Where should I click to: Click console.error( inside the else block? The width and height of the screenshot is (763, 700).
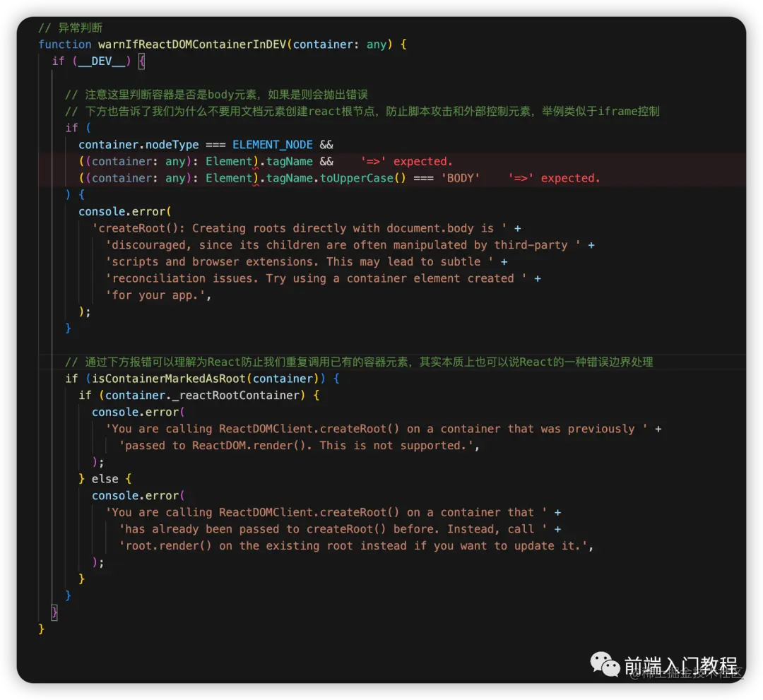[x=138, y=496]
